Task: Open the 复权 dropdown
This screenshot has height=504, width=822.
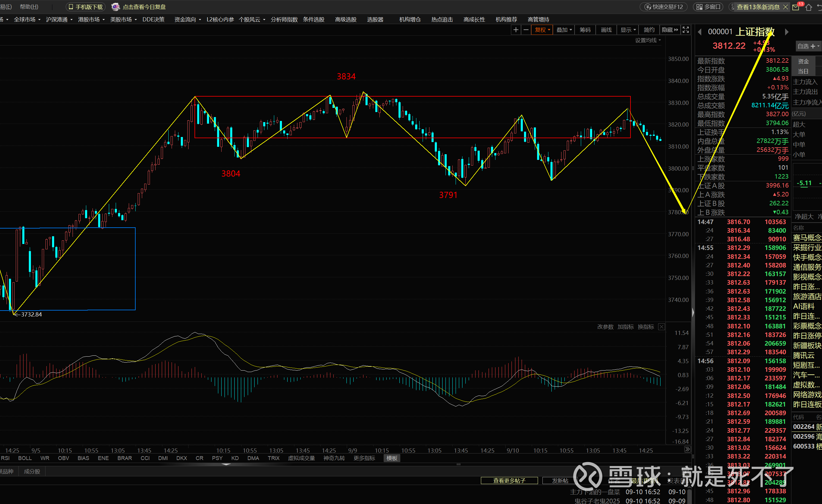Action: point(542,30)
